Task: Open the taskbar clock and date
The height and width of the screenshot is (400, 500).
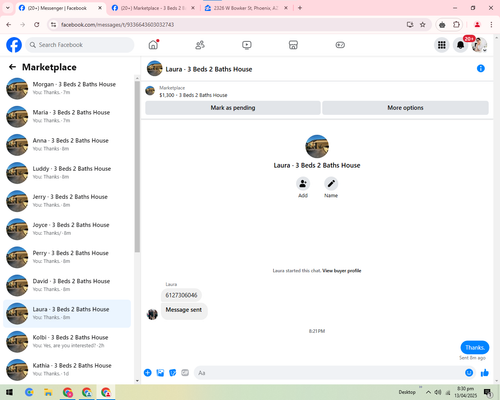Action: [466, 392]
